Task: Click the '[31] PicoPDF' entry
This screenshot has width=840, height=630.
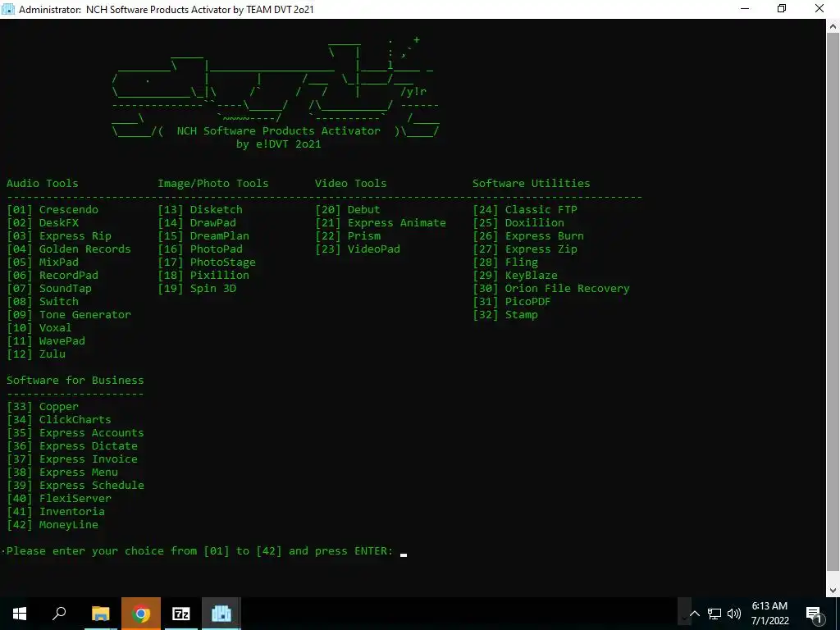Action: coord(512,302)
